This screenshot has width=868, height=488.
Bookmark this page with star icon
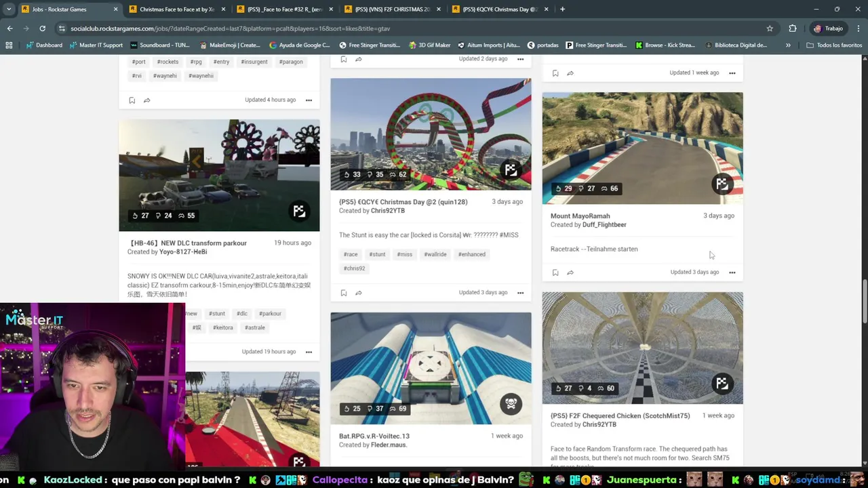pos(770,28)
